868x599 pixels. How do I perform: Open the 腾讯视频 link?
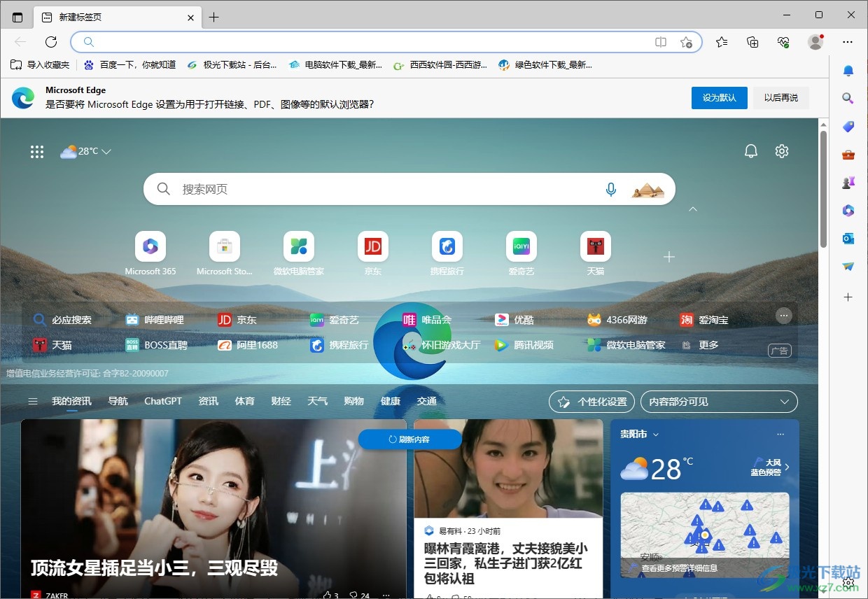tap(524, 345)
